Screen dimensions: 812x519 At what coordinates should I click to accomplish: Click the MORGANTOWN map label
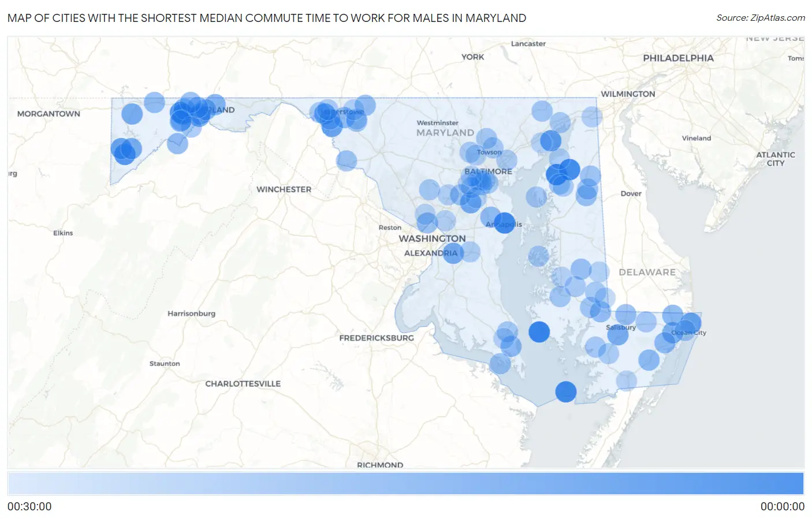[49, 114]
